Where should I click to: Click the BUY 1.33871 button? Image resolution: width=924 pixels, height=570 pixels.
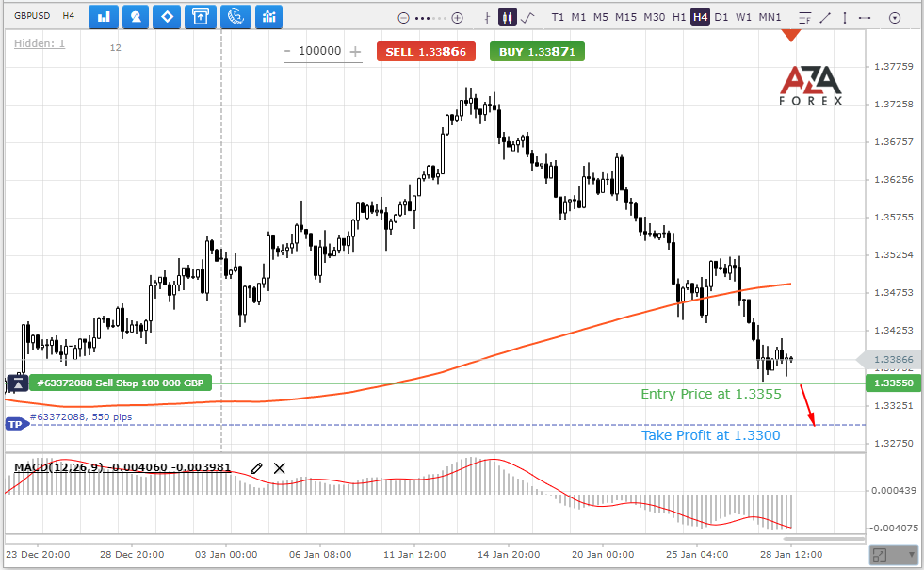pos(537,51)
